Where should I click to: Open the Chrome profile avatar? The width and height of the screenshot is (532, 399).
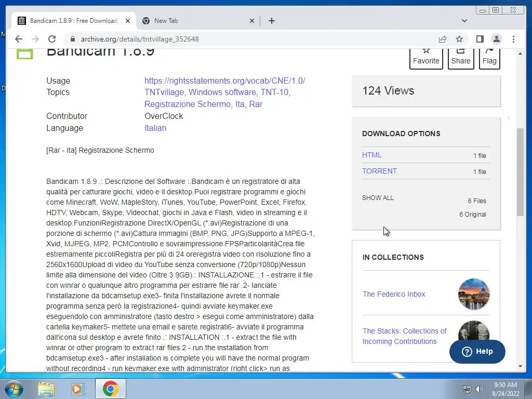pos(497,39)
